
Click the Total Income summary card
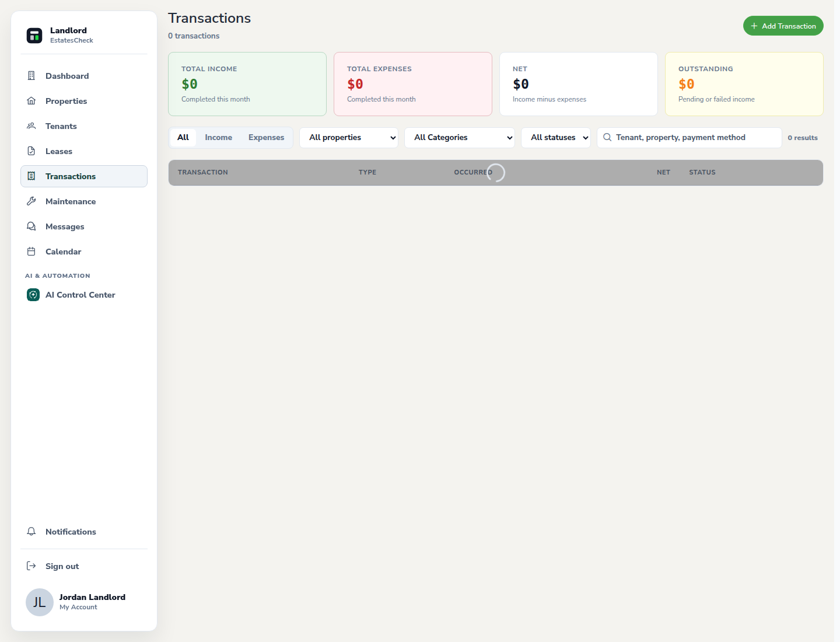click(247, 84)
